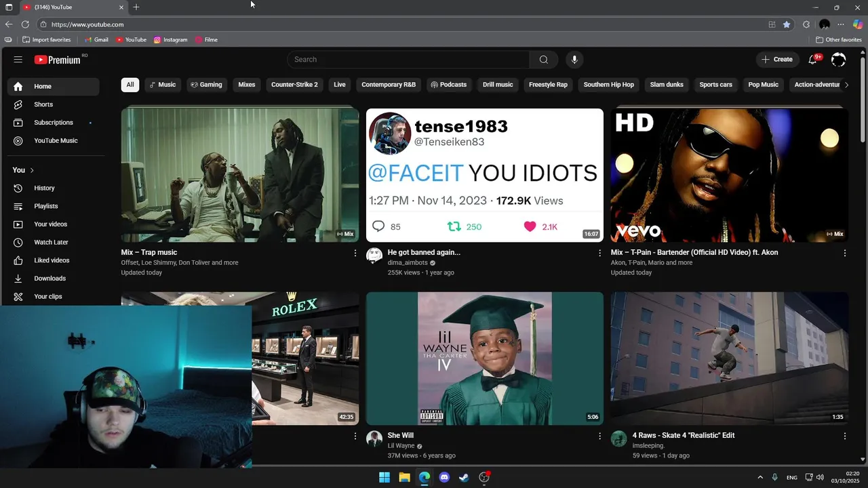The image size is (868, 488).
Task: Open File Explorer from the taskbar
Action: 404,477
